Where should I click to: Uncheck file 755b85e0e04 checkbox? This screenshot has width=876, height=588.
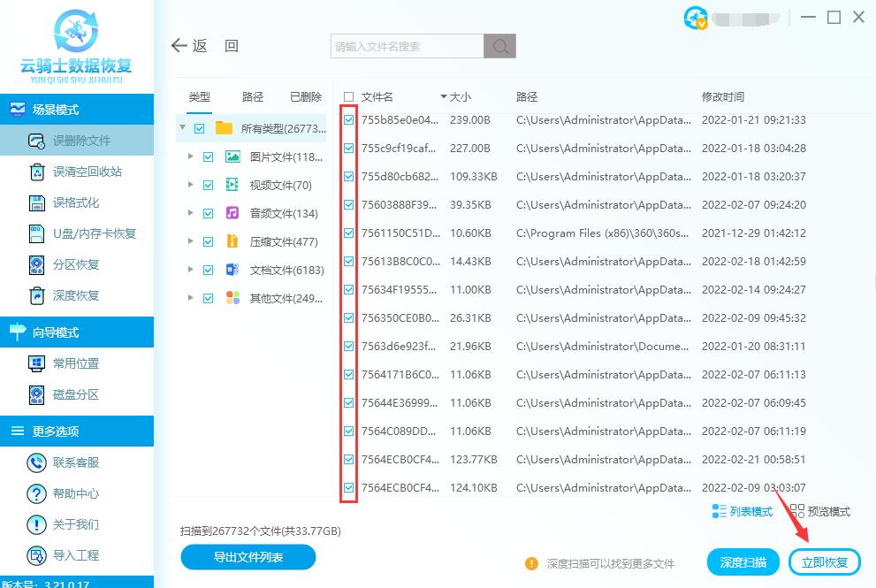pos(348,119)
